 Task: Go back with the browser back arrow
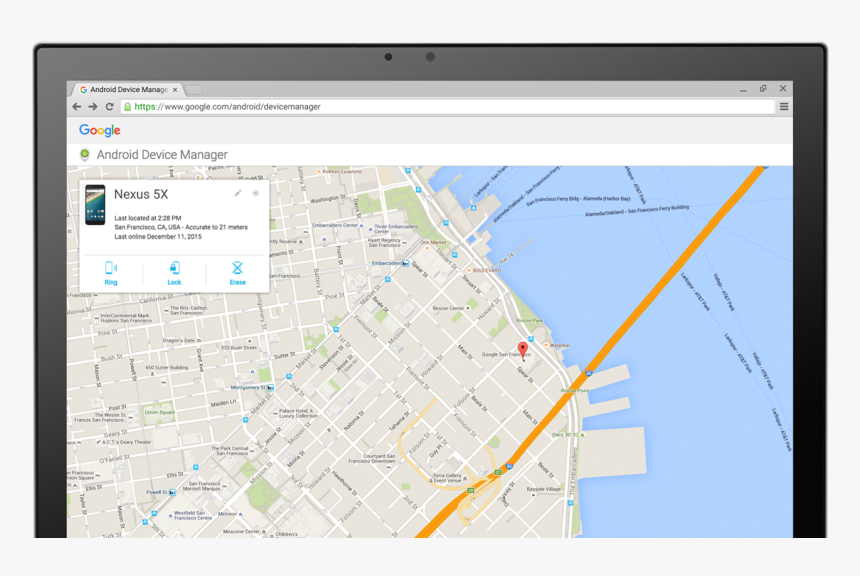pos(77,106)
